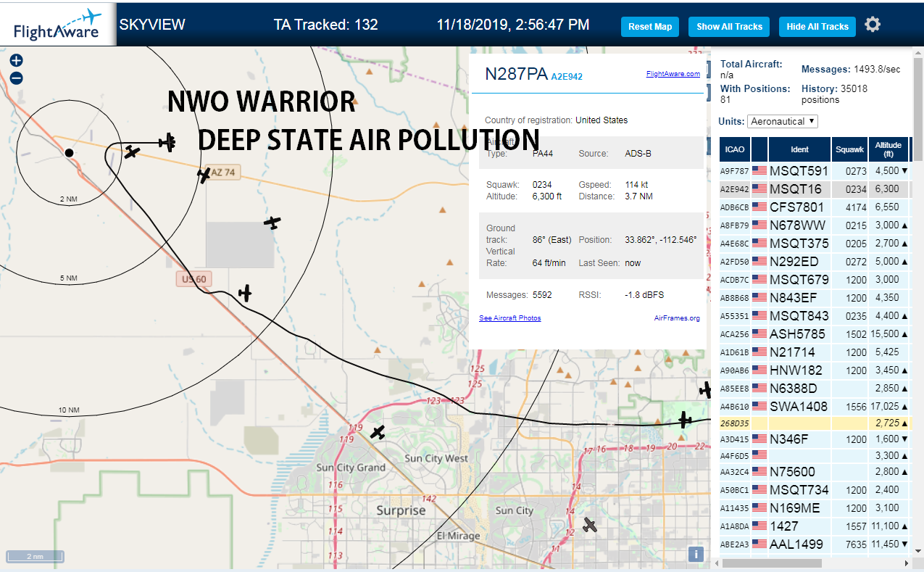Select the N346F row
Screen dimensions: 924x572
coord(815,439)
